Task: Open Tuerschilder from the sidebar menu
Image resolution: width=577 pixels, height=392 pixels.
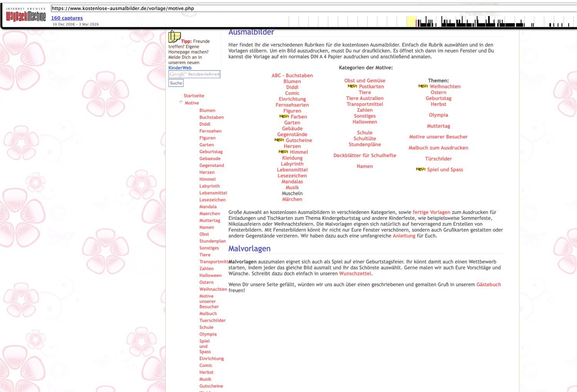Action: tap(213, 320)
